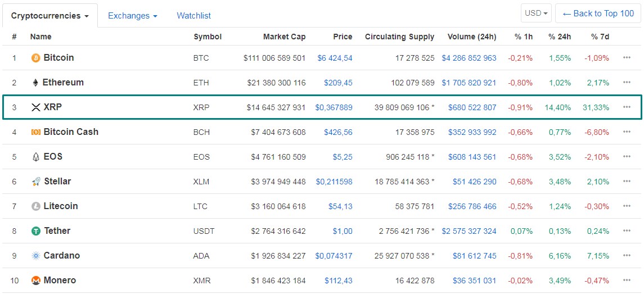Click the Bitcoin orange logo icon

point(36,58)
